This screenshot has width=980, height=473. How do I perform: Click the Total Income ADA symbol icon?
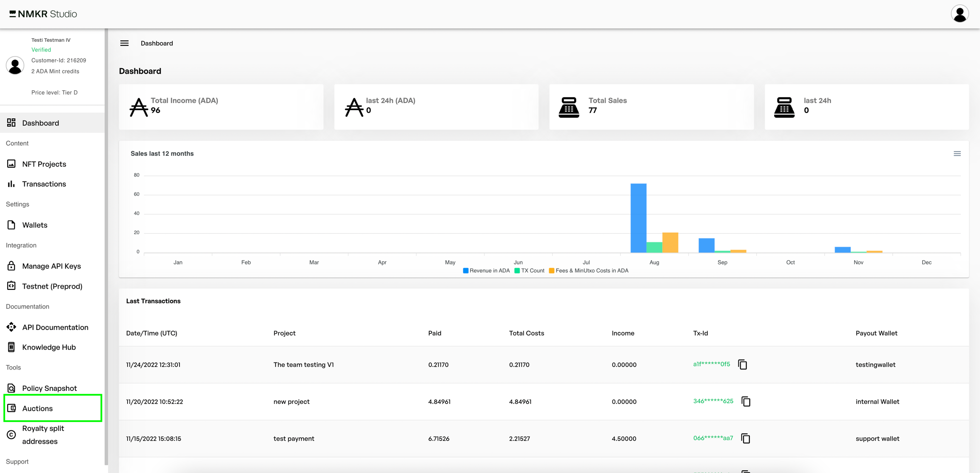point(139,107)
